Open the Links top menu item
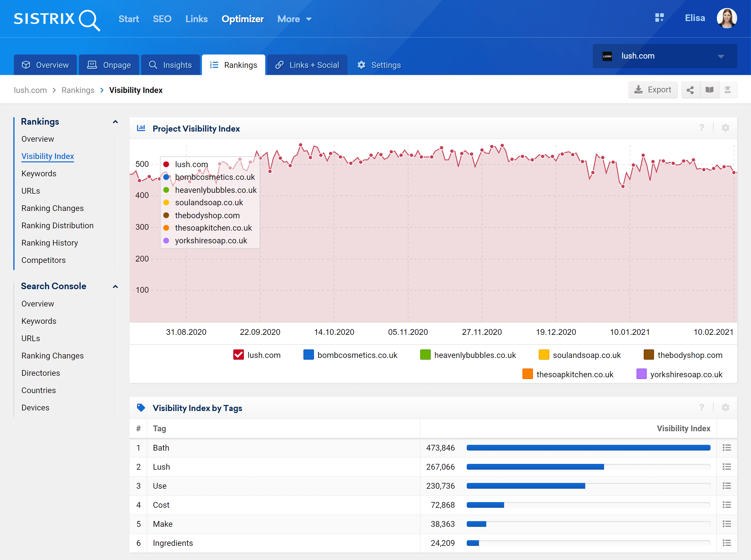 (196, 19)
